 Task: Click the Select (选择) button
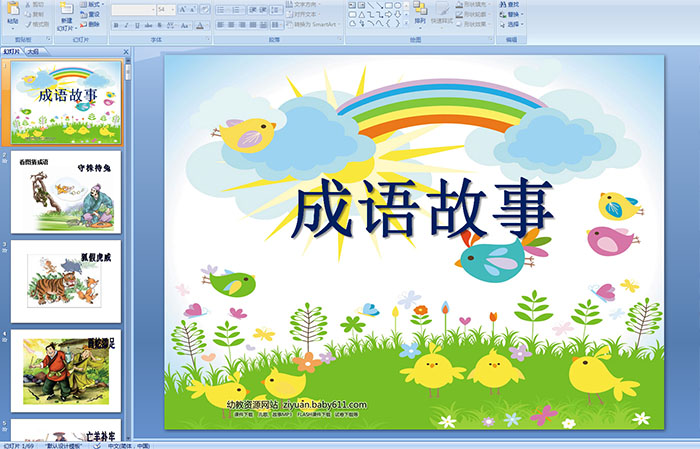point(512,24)
